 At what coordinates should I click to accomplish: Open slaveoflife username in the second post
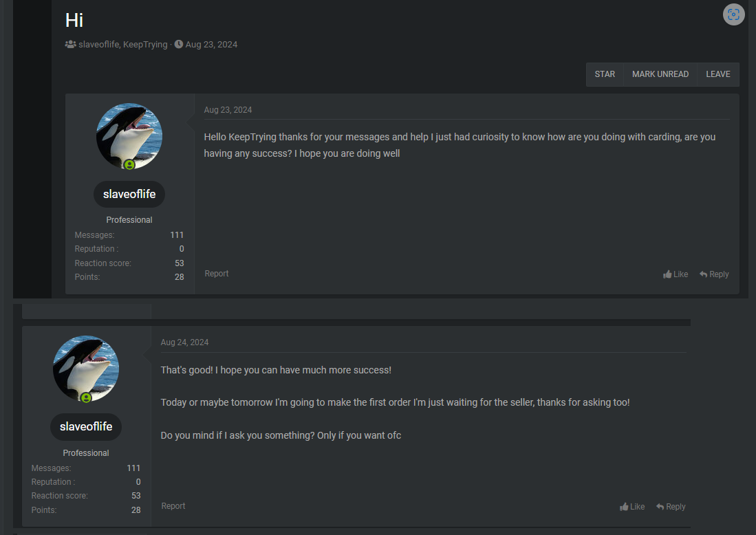tap(86, 426)
